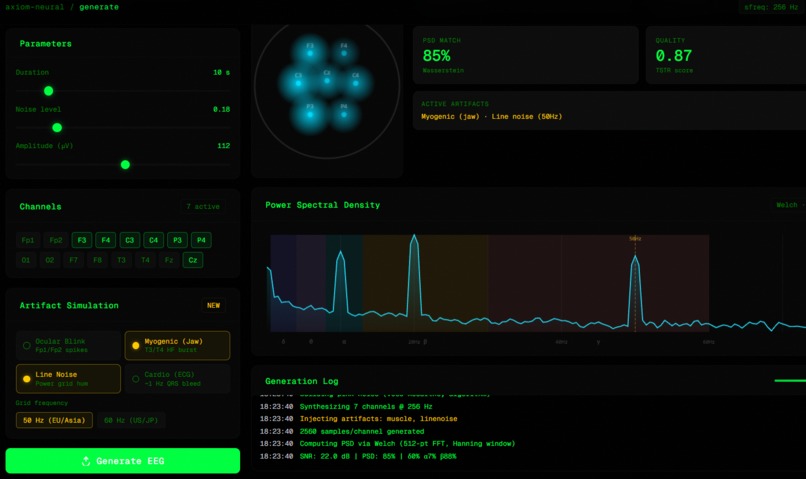Select the Cz electrode on the scalp map
Screen dimensions: 806x479
[327, 80]
